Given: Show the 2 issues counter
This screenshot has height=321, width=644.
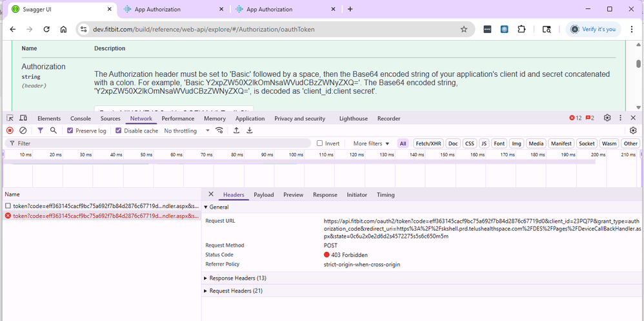Looking at the screenshot, I should tap(590, 118).
